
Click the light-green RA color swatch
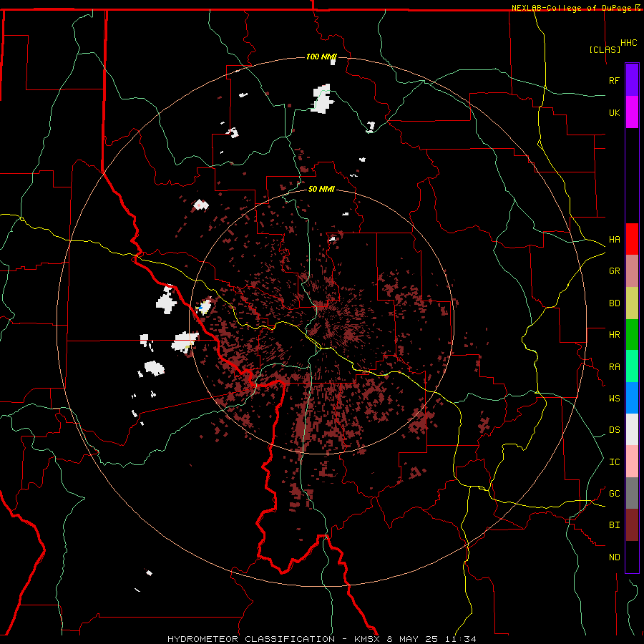pyautogui.click(x=632, y=366)
